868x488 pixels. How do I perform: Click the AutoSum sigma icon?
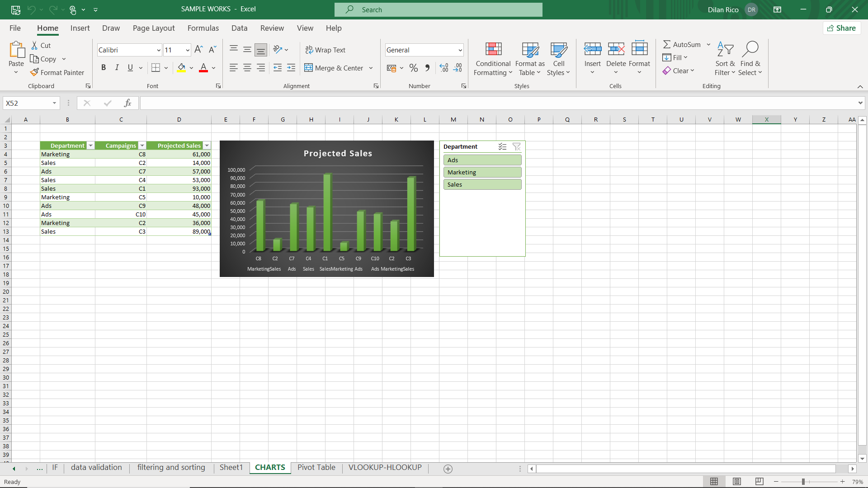pos(667,44)
